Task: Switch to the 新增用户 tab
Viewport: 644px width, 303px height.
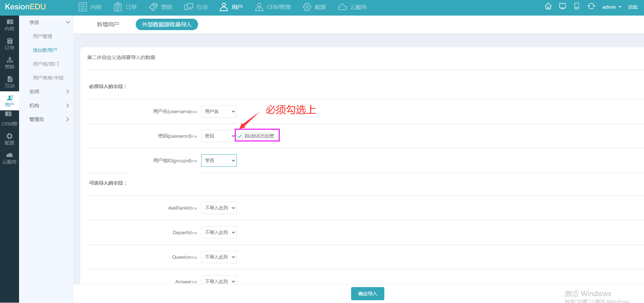Action: click(x=108, y=25)
